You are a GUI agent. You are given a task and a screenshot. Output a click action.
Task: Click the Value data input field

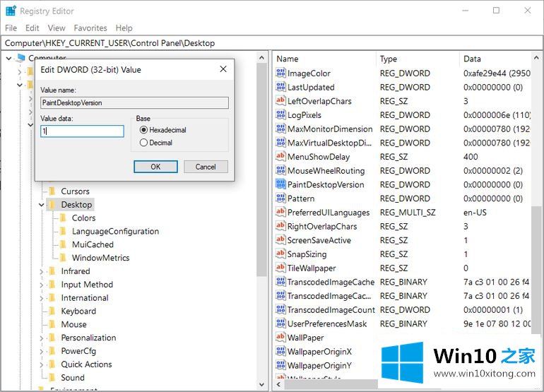[82, 131]
